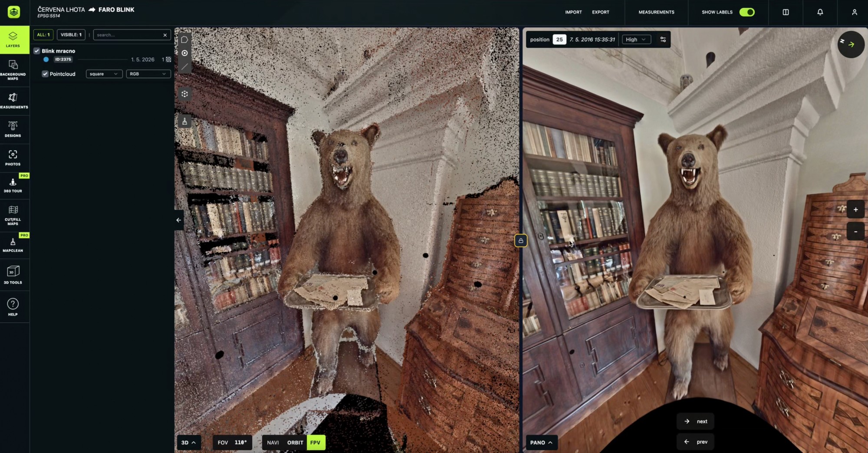Open the Designs sidebar panel
The width and height of the screenshot is (868, 453).
click(13, 129)
